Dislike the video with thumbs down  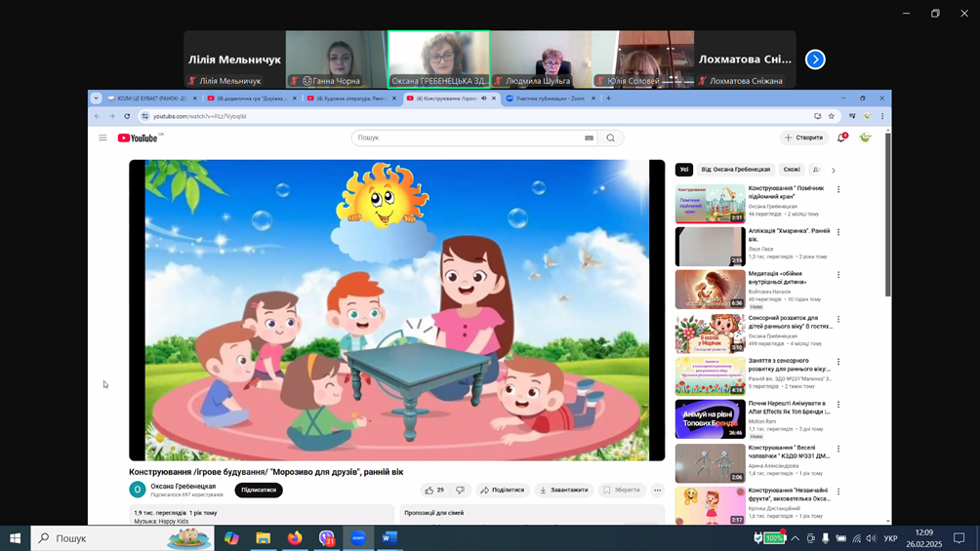tap(460, 491)
